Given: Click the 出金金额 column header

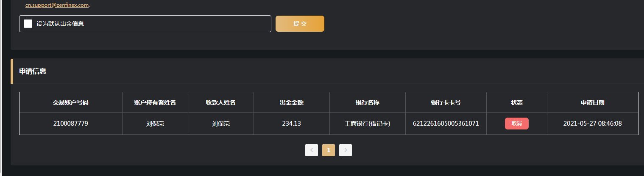Looking at the screenshot, I should [291, 102].
